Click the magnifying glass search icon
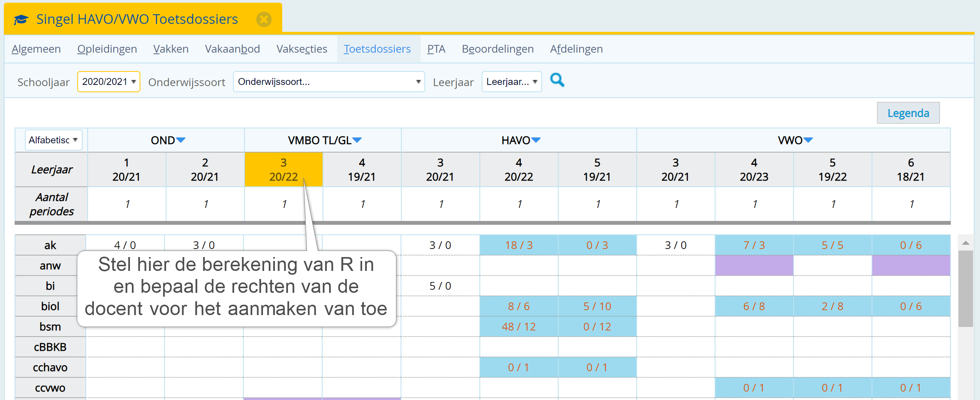980x400 pixels. pos(557,80)
